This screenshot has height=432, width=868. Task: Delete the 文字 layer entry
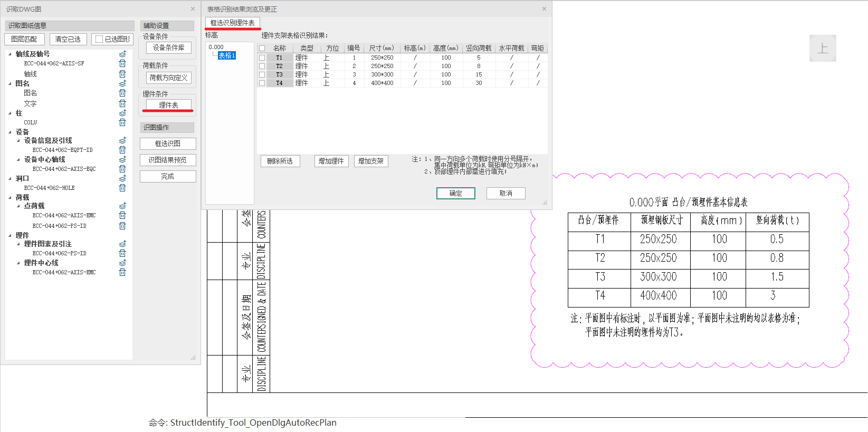[122, 103]
